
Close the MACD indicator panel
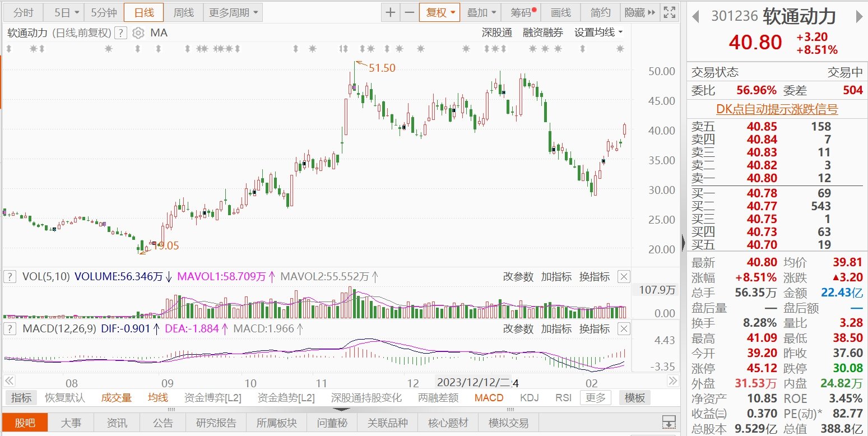pos(624,328)
